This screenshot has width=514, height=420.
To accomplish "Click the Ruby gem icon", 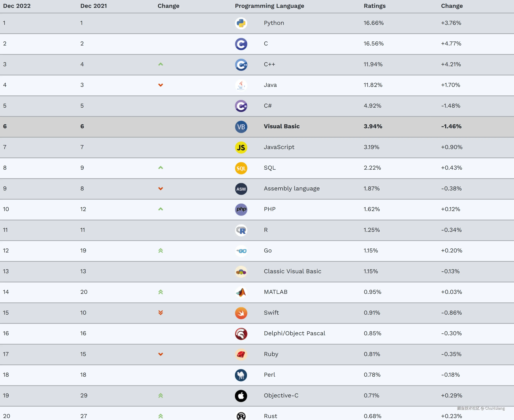I will 241,354.
